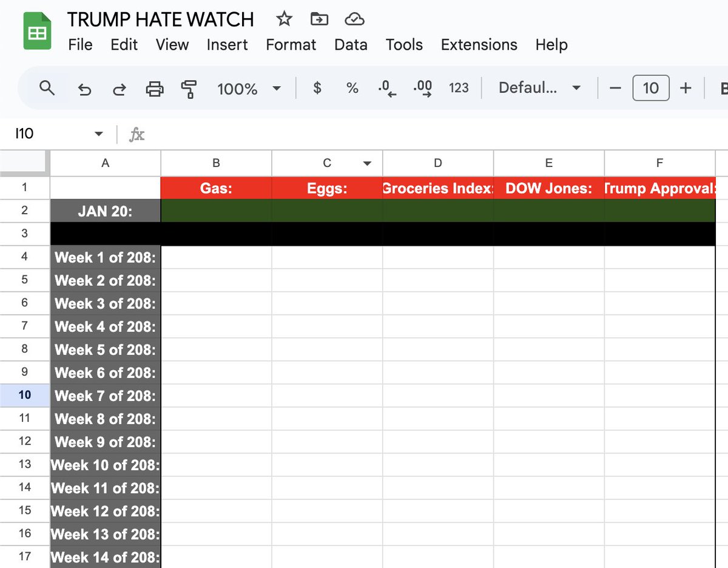Select the Week 12 of 208: cell
The height and width of the screenshot is (568, 728).
106,511
